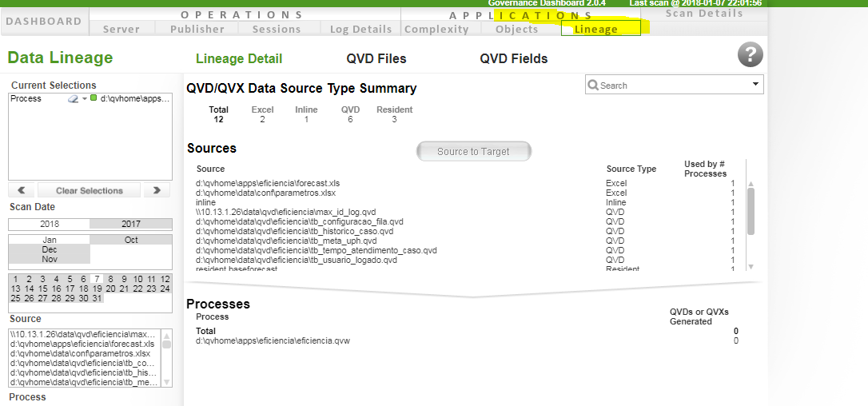Screen dimensions: 868x406
Task: Click the QVDs or QVXs Generated header
Action: pos(699,316)
